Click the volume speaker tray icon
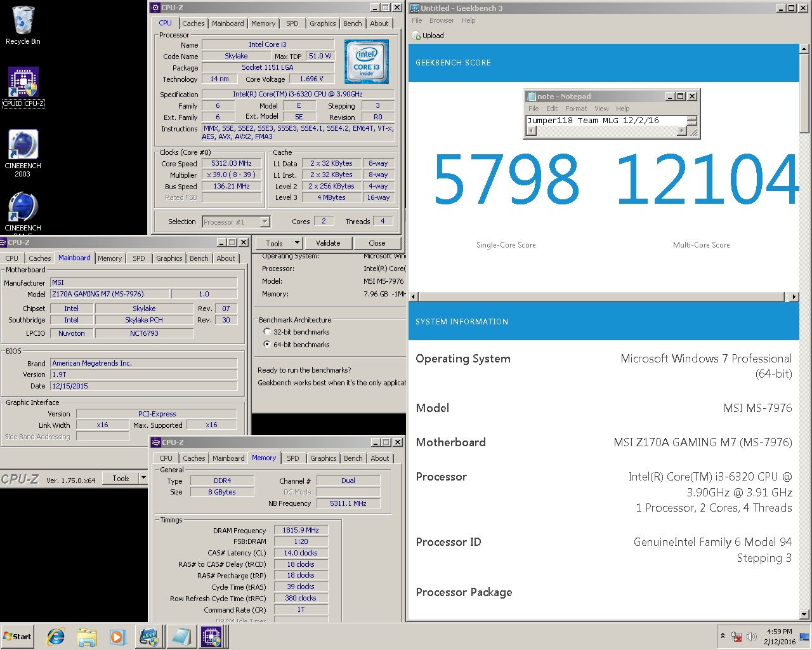The height and width of the screenshot is (650, 812). click(x=752, y=637)
